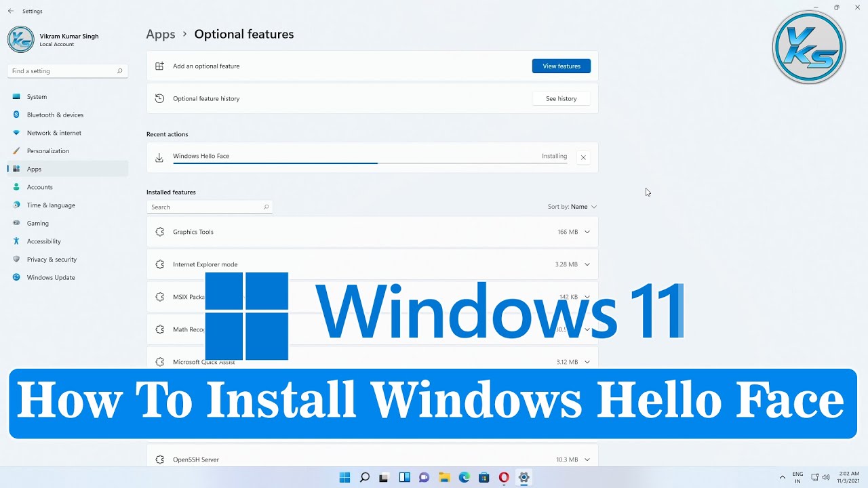Open Chat from the taskbar

coord(424,477)
